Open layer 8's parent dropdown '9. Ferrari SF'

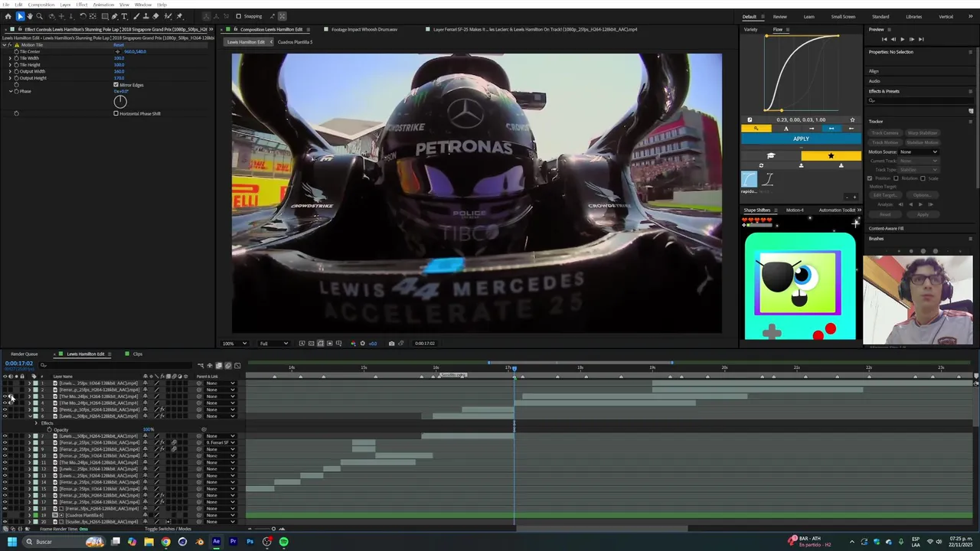(220, 442)
